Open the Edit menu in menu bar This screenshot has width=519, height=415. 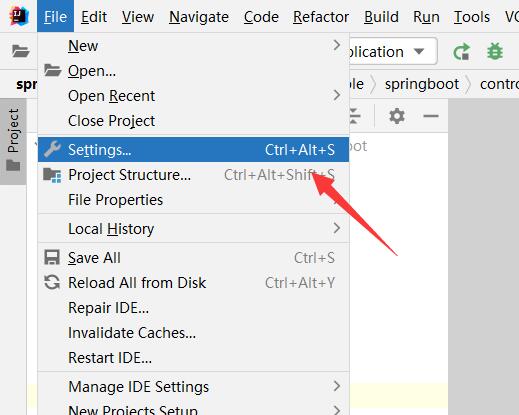point(94,17)
